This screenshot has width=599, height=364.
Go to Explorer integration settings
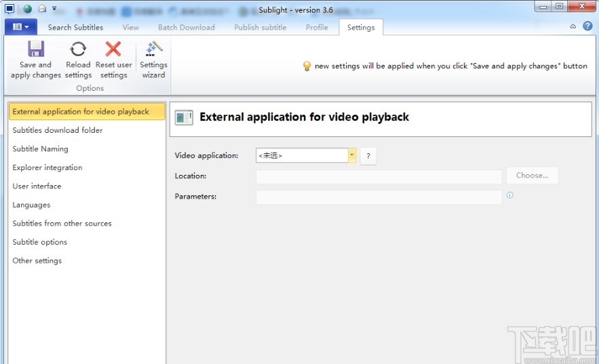[x=47, y=167]
